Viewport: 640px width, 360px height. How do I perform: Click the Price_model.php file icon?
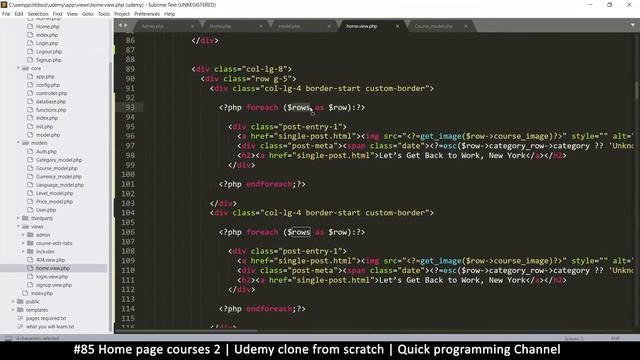click(x=30, y=201)
